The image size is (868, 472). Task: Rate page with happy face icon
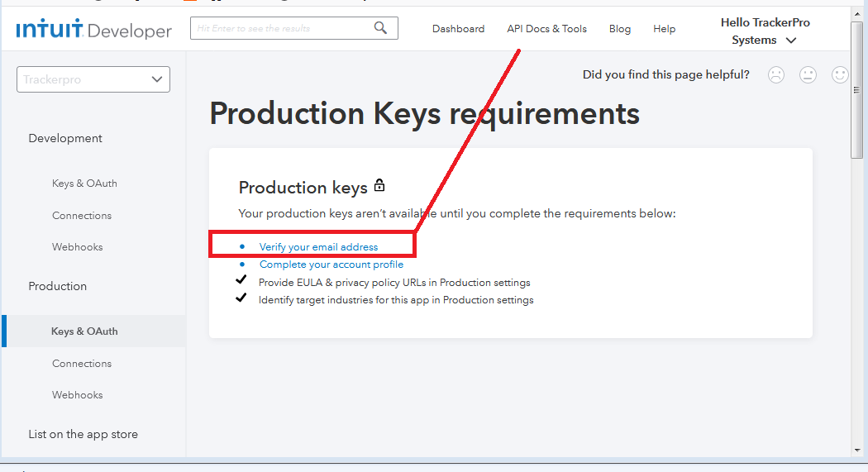click(840, 74)
